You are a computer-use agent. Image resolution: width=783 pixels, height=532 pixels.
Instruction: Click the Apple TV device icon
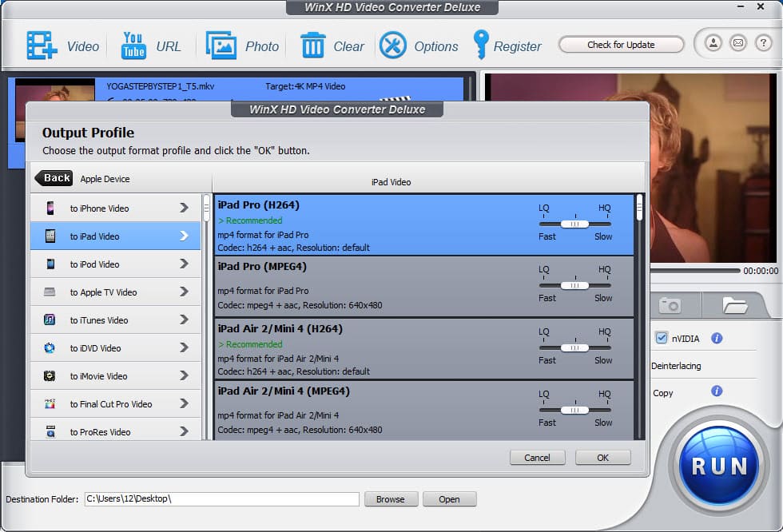50,292
